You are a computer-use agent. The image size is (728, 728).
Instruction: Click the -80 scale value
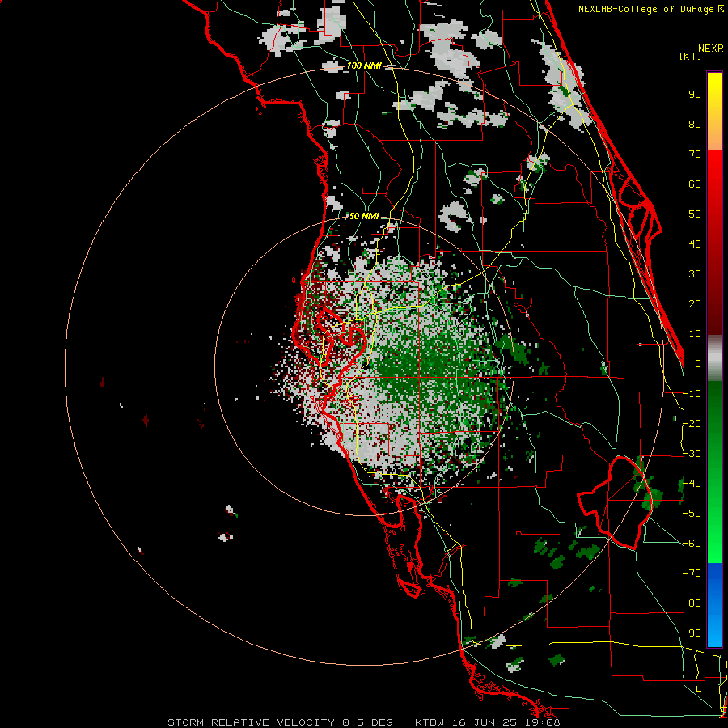tap(692, 603)
